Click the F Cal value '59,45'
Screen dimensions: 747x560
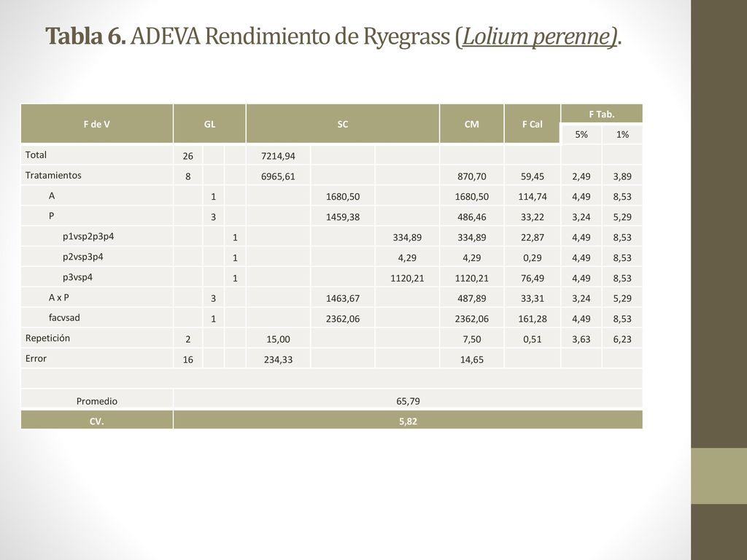(532, 176)
